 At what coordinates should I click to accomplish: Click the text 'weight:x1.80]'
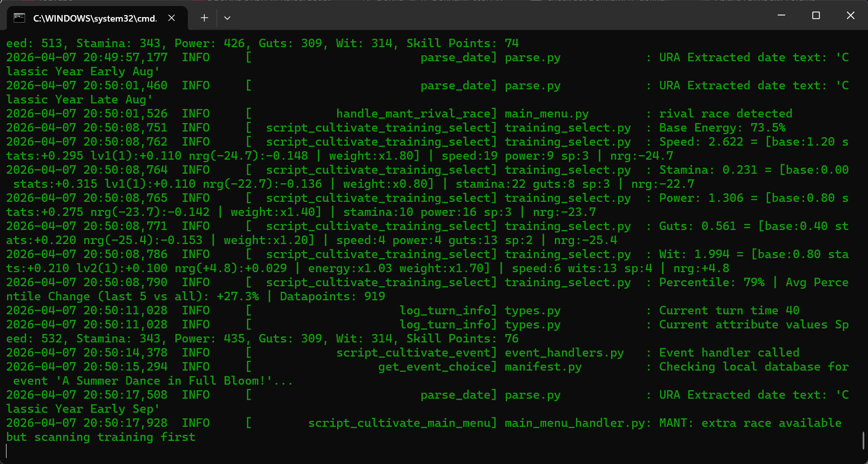click(374, 156)
